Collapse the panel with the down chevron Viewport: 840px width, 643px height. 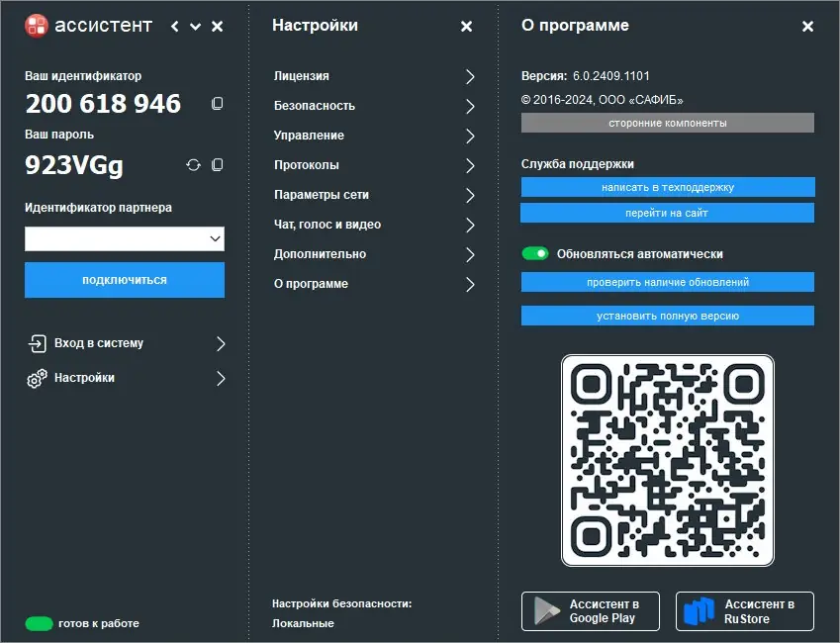pos(194,27)
